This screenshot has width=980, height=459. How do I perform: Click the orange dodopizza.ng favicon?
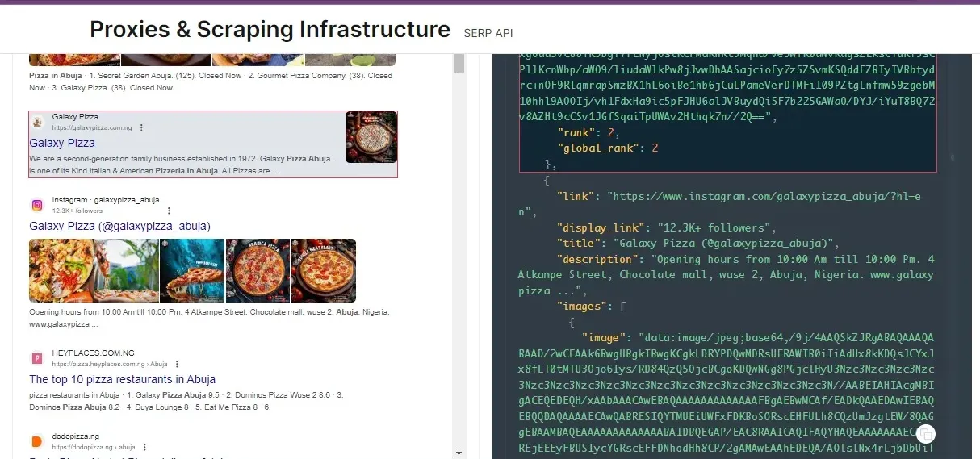[x=37, y=441]
